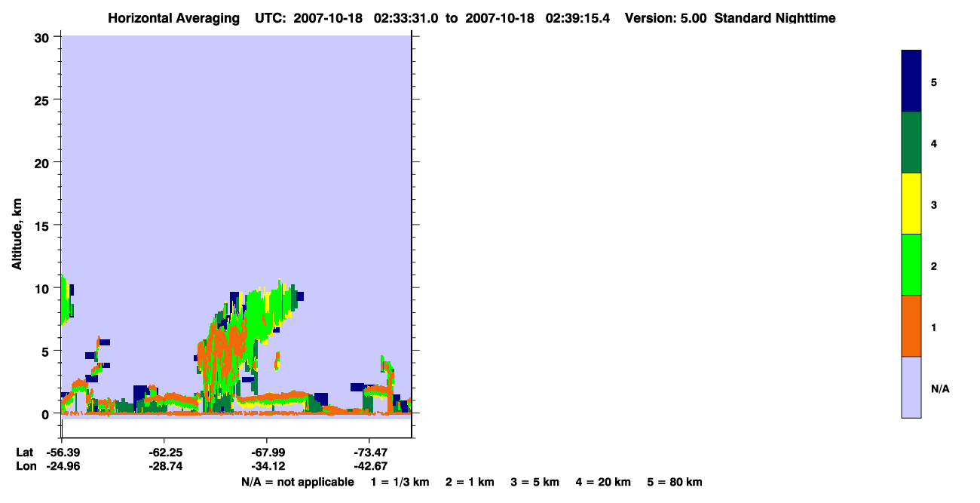Image resolution: width=980 pixels, height=503 pixels.
Task: Click the 20 altitude tick label
Action: (x=42, y=162)
